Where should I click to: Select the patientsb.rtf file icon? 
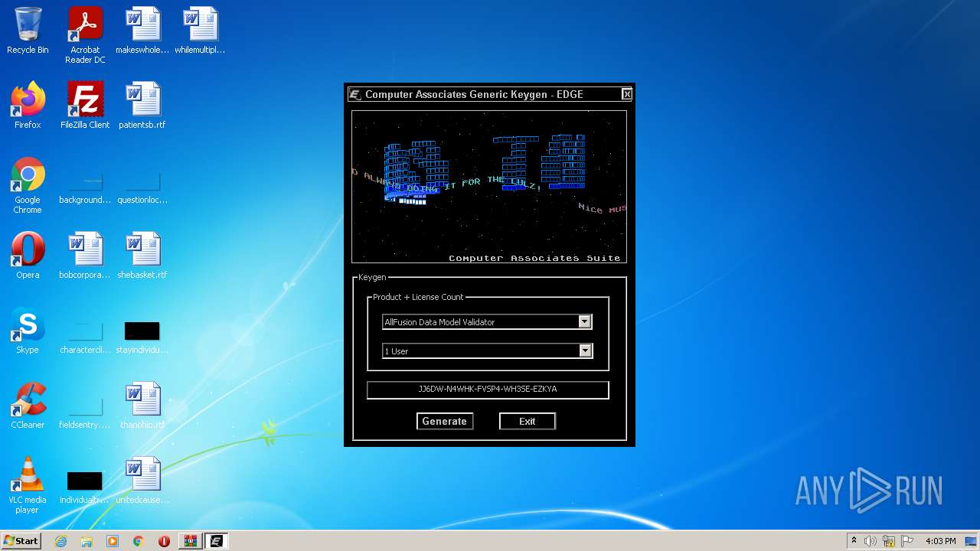click(142, 106)
